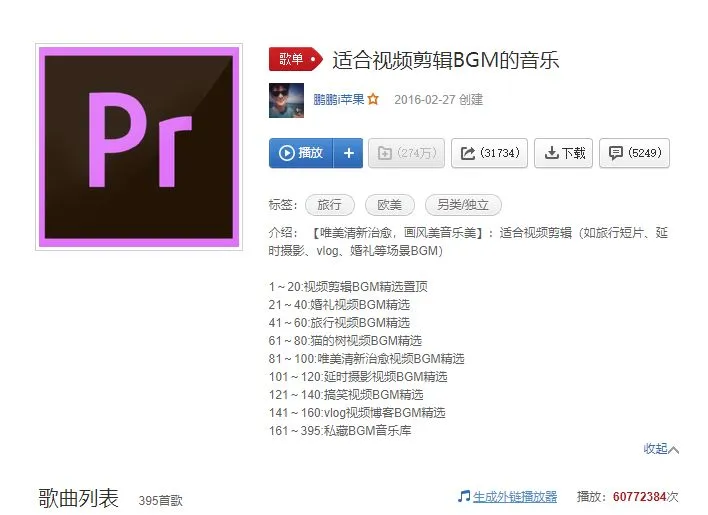Screen dimensions: 708x515
Task: Click the 395首歌 song count
Action: 161,501
